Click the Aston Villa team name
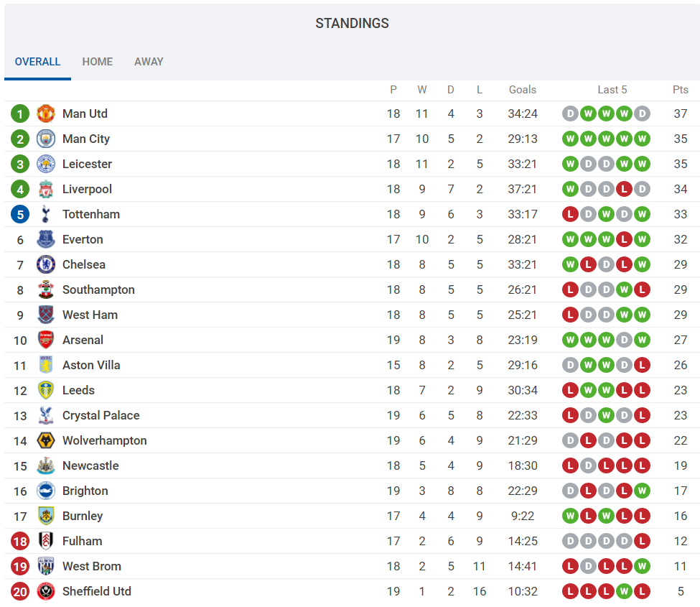This screenshot has height=607, width=700. (x=91, y=365)
